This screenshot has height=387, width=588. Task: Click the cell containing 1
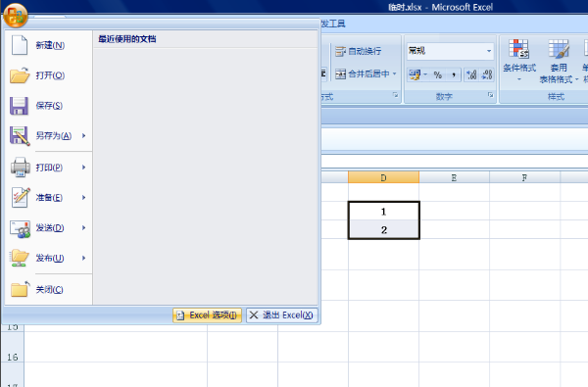pos(383,212)
